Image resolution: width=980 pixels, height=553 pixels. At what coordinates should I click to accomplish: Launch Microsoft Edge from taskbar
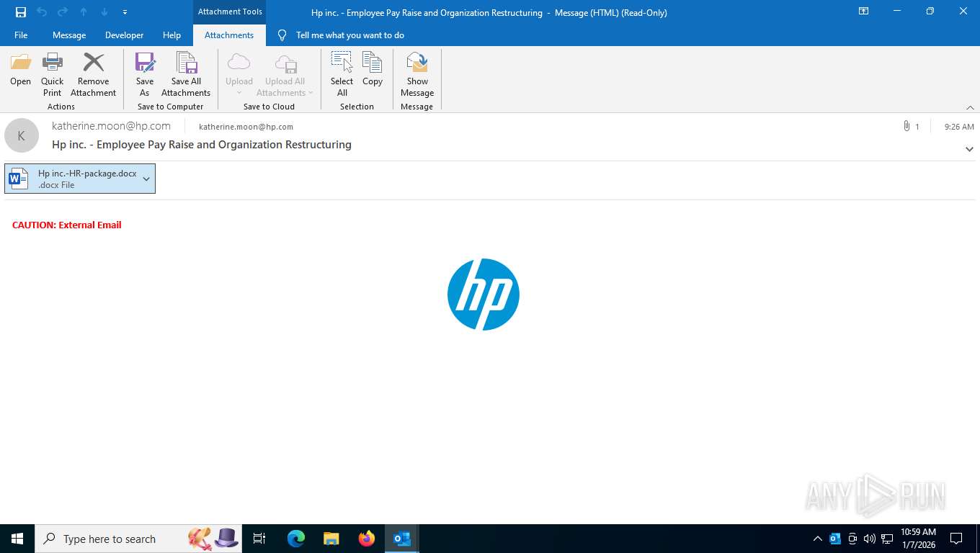point(296,539)
